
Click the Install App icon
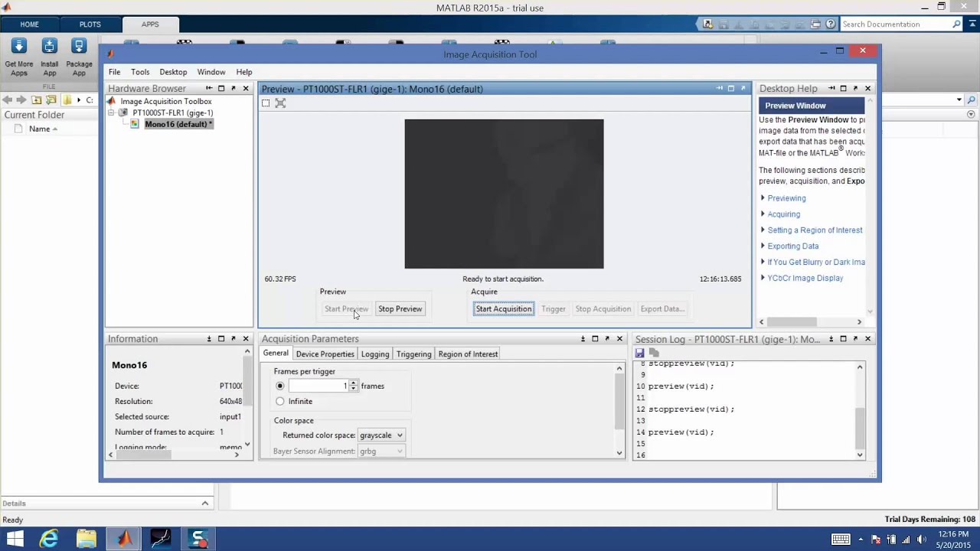pyautogui.click(x=49, y=46)
